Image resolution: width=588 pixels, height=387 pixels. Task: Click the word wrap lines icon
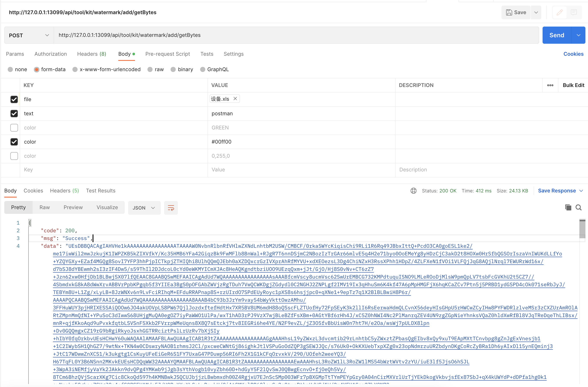click(171, 208)
